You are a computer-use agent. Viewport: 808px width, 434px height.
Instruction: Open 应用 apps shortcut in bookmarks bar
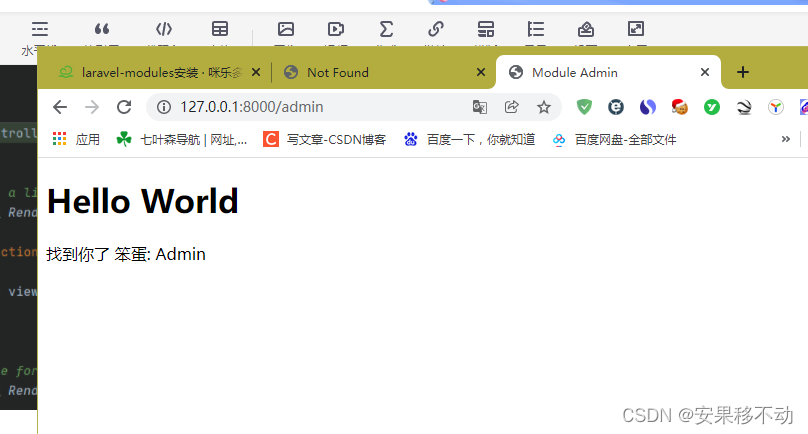pyautogui.click(x=76, y=139)
